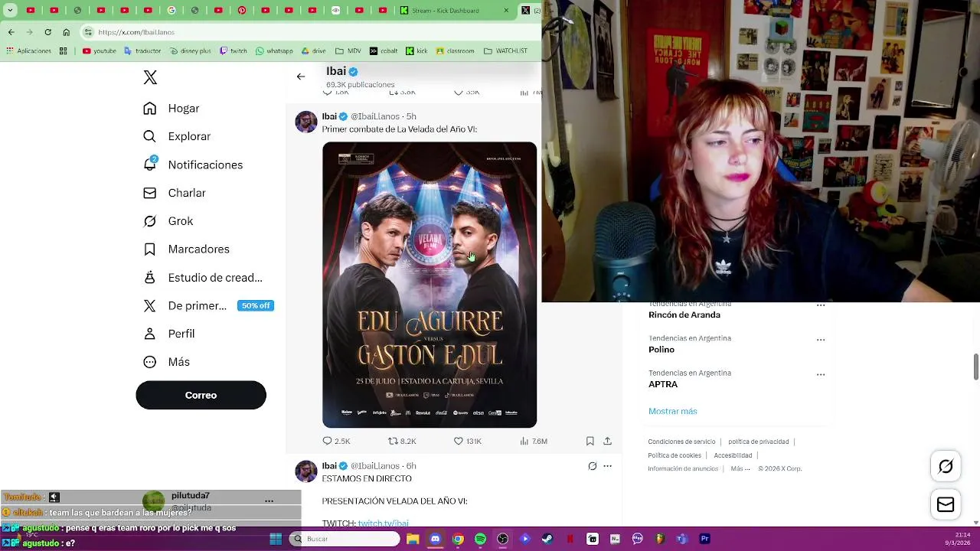Click Mostrar más under trends
The height and width of the screenshot is (551, 980).
coord(672,411)
